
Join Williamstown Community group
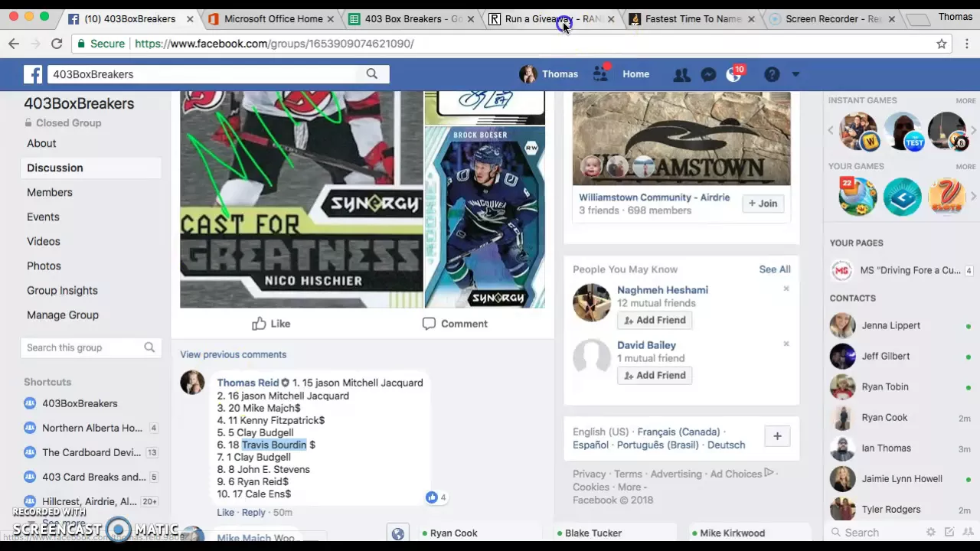pyautogui.click(x=763, y=204)
